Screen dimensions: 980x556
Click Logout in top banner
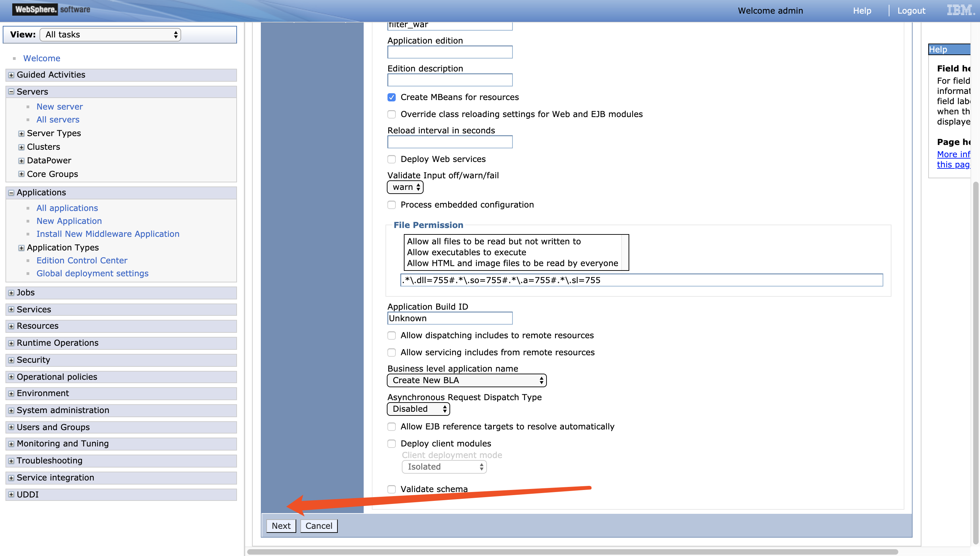coord(911,11)
